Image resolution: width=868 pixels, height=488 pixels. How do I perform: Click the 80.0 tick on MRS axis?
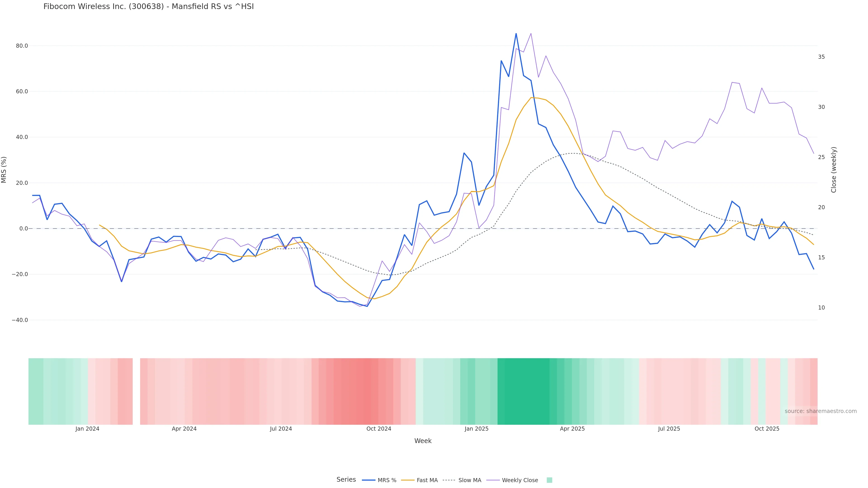point(22,46)
